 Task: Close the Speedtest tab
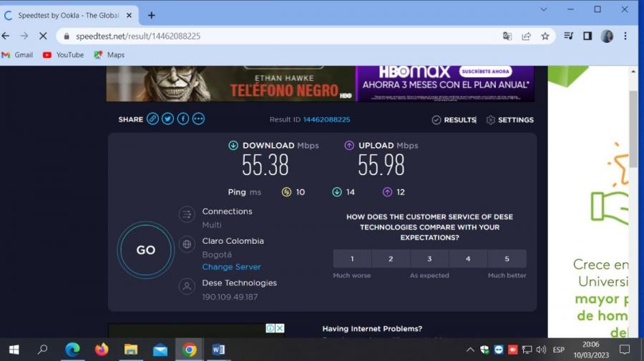click(x=129, y=15)
